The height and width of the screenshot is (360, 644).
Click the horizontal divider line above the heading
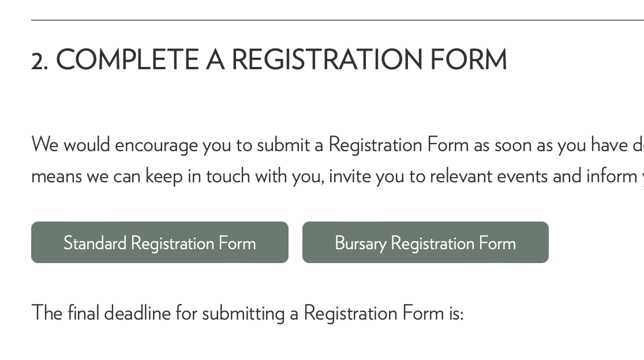[338, 20]
